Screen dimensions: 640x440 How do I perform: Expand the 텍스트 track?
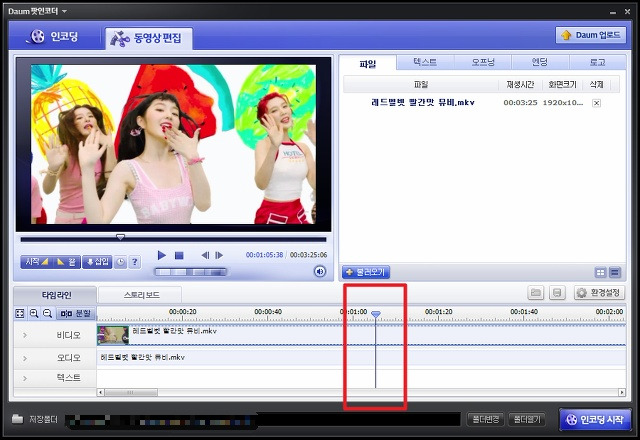pos(25,378)
